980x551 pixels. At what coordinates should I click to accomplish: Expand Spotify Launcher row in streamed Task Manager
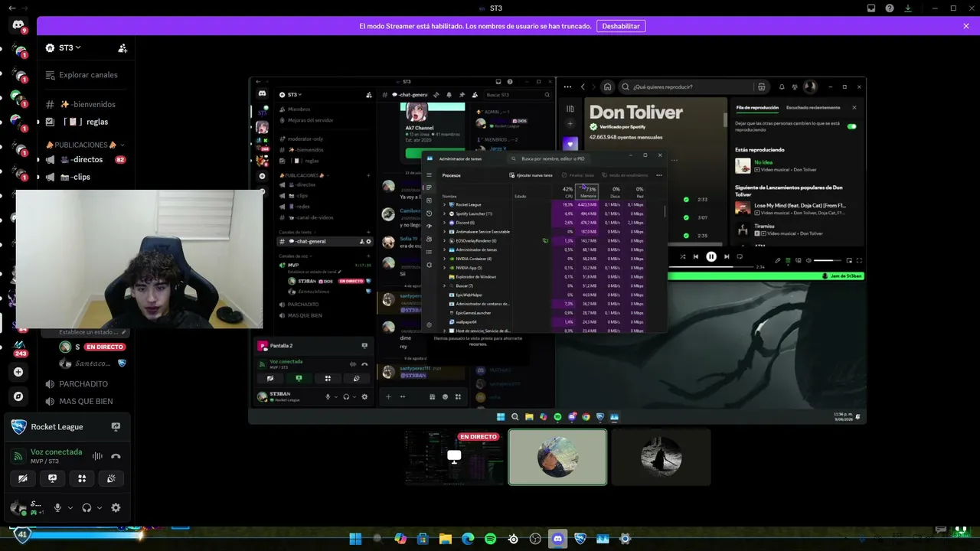[x=444, y=214]
